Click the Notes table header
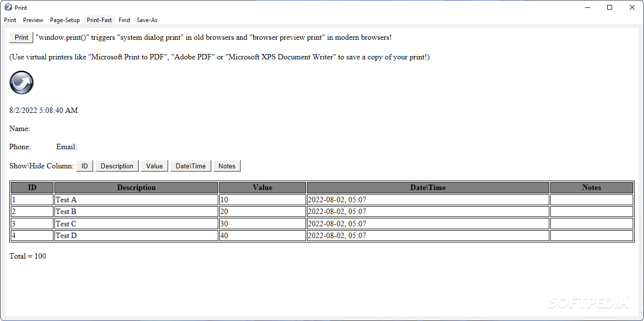Image resolution: width=644 pixels, height=321 pixels. 592,187
